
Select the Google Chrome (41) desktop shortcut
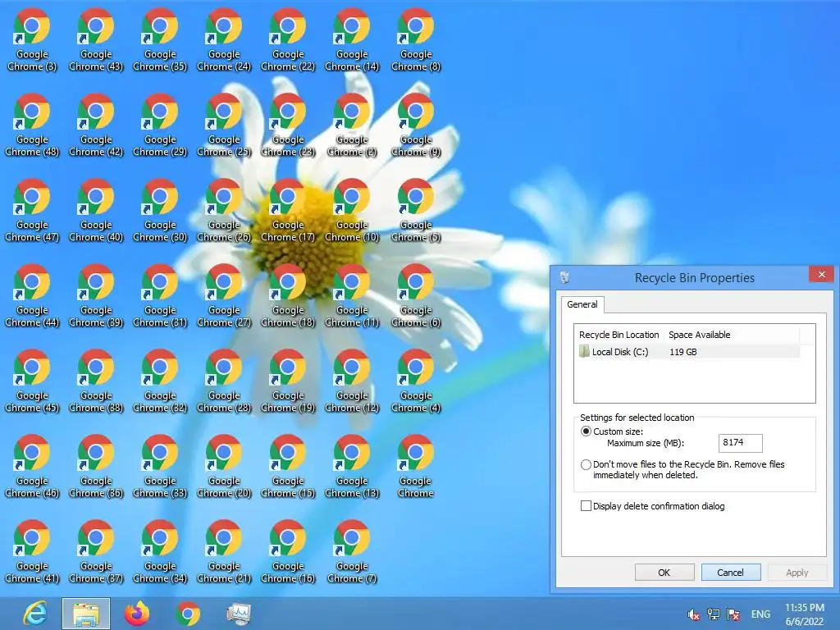click(x=32, y=551)
